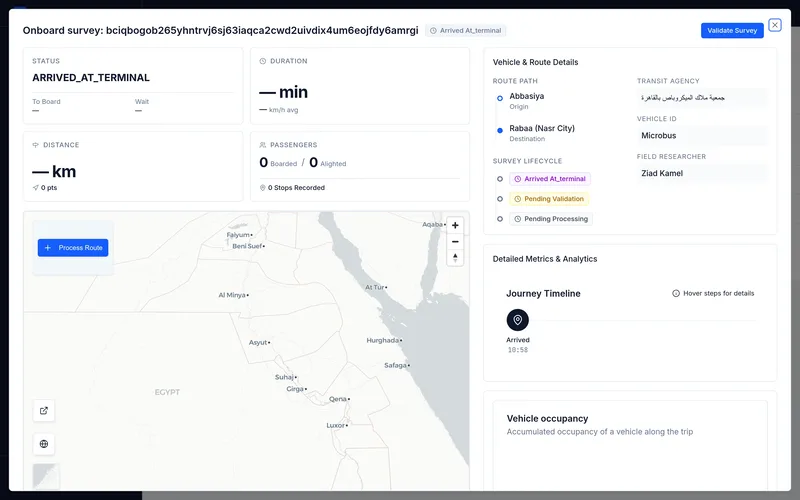Click the clock icon in Pending Validation badge

click(518, 199)
